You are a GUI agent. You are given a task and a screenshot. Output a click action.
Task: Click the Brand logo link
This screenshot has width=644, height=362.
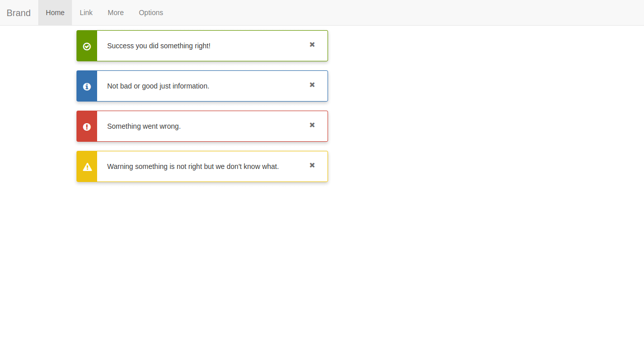tap(19, 13)
